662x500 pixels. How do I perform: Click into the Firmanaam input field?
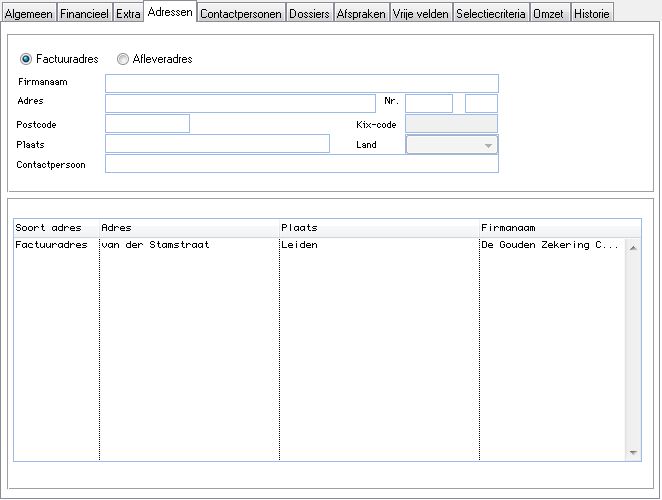301,83
